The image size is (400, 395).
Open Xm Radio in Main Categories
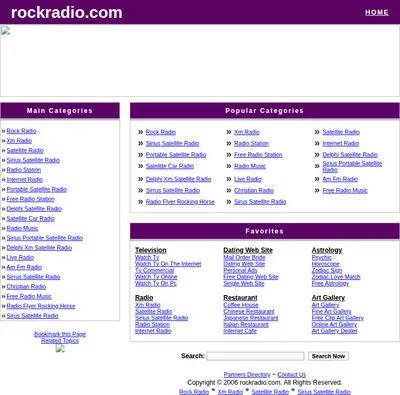(x=19, y=141)
